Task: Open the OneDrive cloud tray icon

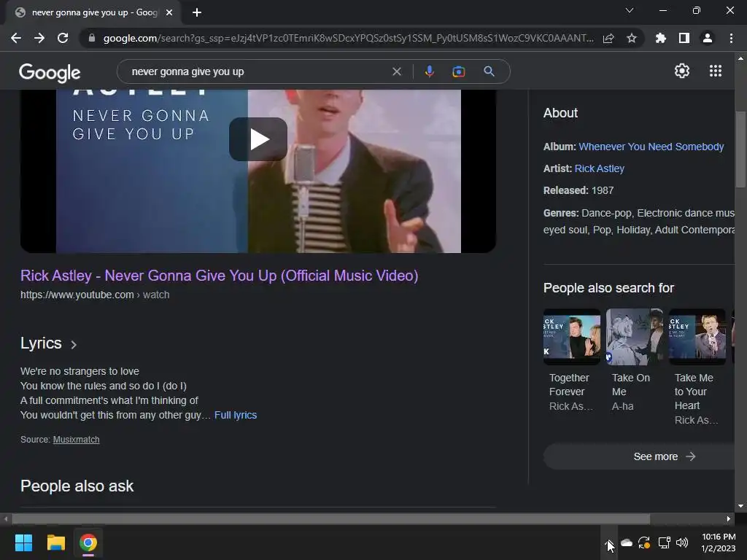Action: [x=627, y=542]
